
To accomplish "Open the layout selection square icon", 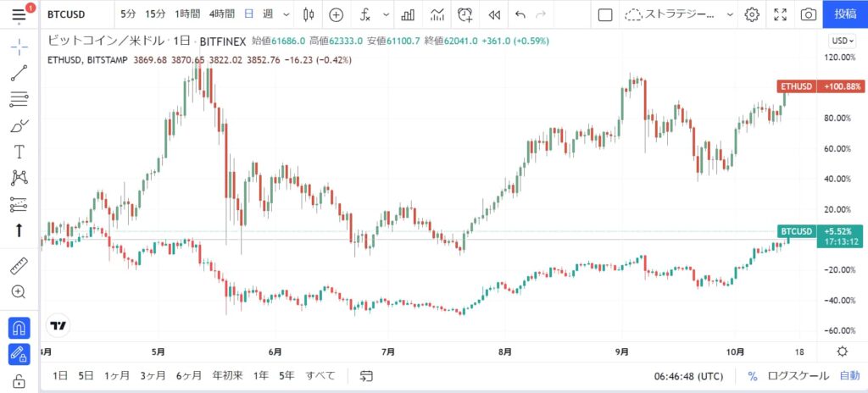I will [x=605, y=14].
